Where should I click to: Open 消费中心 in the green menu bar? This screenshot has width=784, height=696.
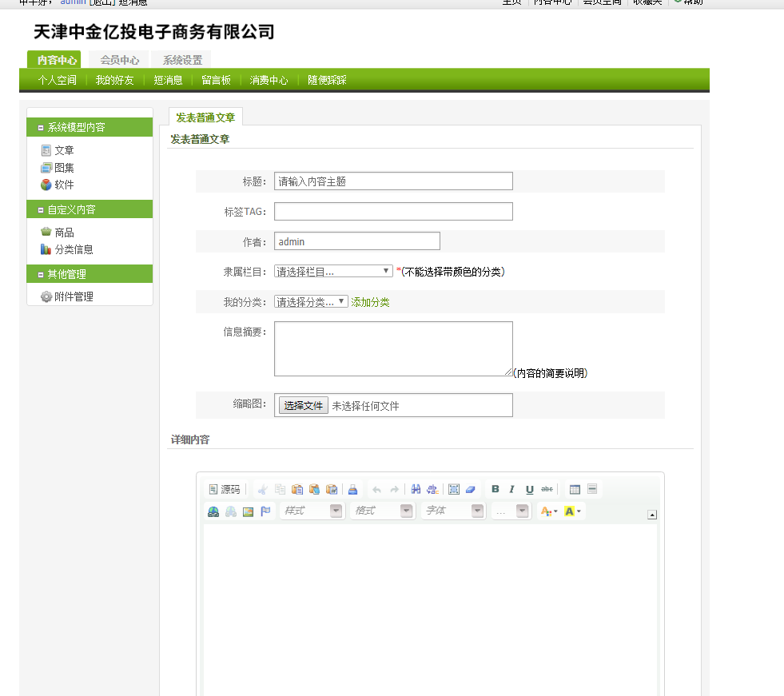pos(269,80)
